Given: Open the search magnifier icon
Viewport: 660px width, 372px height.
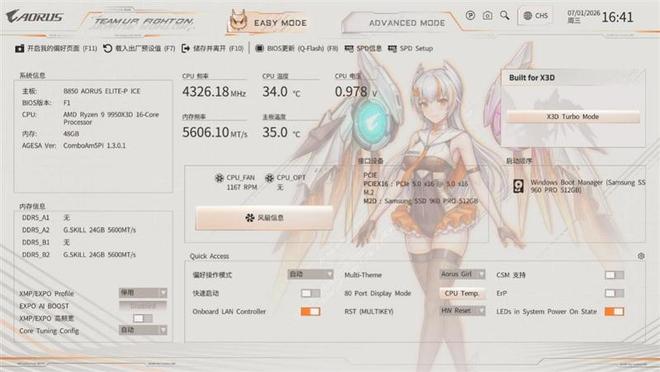Looking at the screenshot, I should [504, 16].
